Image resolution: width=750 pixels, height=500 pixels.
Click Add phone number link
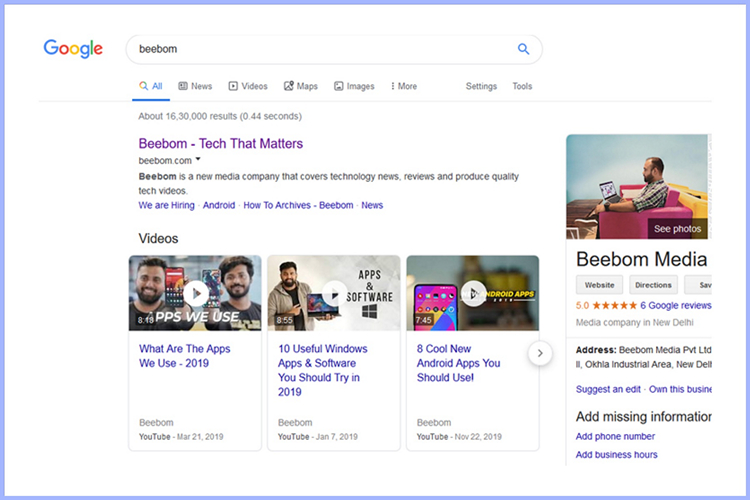[615, 436]
